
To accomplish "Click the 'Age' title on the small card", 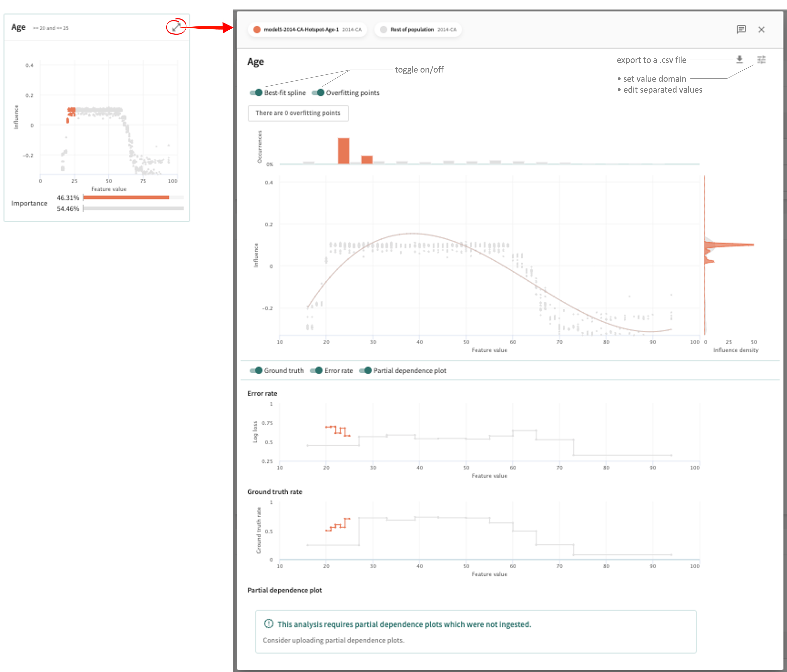I will coord(18,27).
